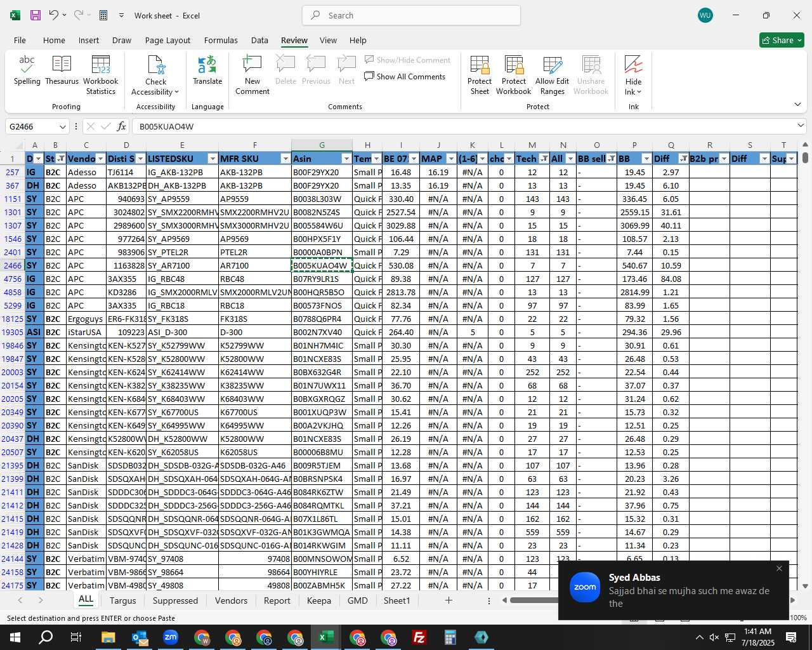The height and width of the screenshot is (650, 812).
Task: Open Workbook Statistics
Action: coord(100,75)
